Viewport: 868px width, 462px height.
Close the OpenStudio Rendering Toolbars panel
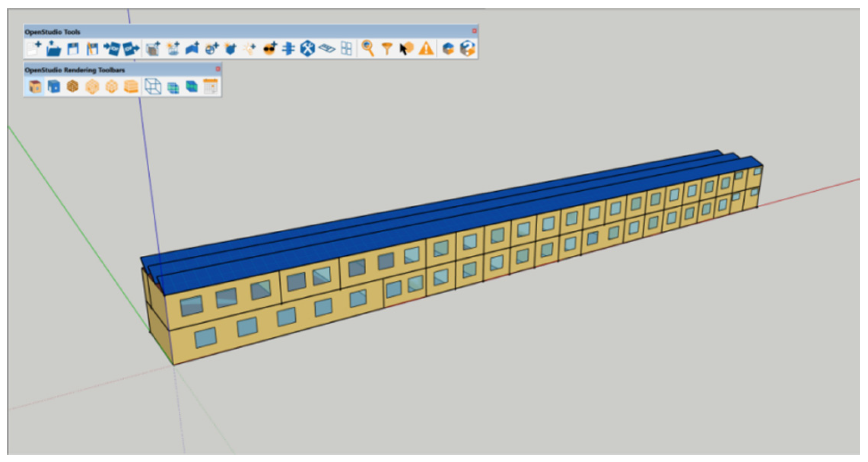pos(218,69)
